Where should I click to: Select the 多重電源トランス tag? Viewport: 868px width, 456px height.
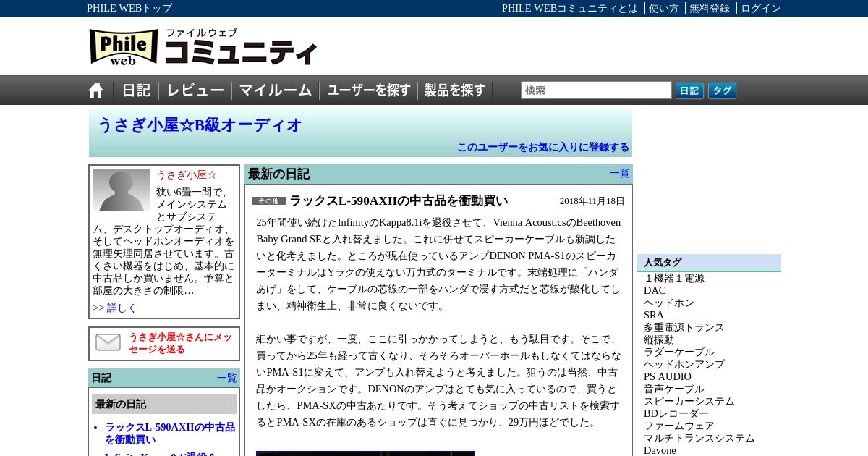tap(684, 327)
